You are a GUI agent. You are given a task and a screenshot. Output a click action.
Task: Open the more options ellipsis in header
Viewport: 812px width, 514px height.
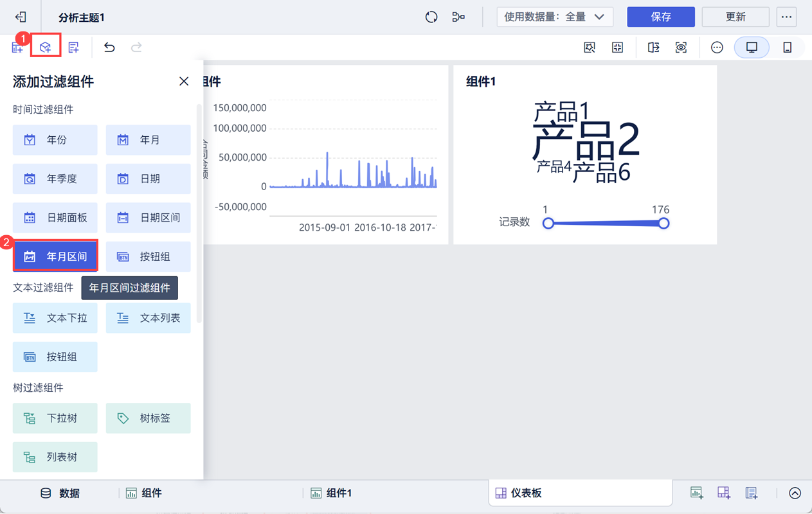pyautogui.click(x=787, y=17)
